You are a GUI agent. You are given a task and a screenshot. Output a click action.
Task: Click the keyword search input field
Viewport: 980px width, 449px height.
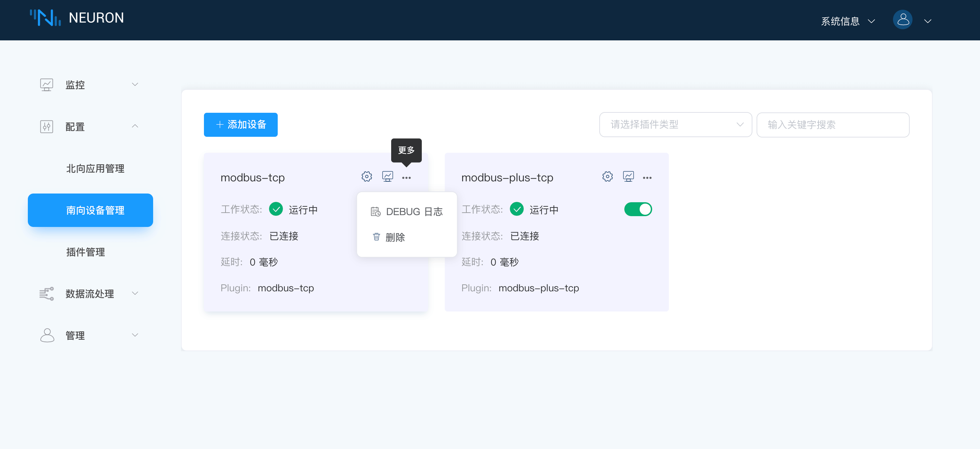pos(832,125)
